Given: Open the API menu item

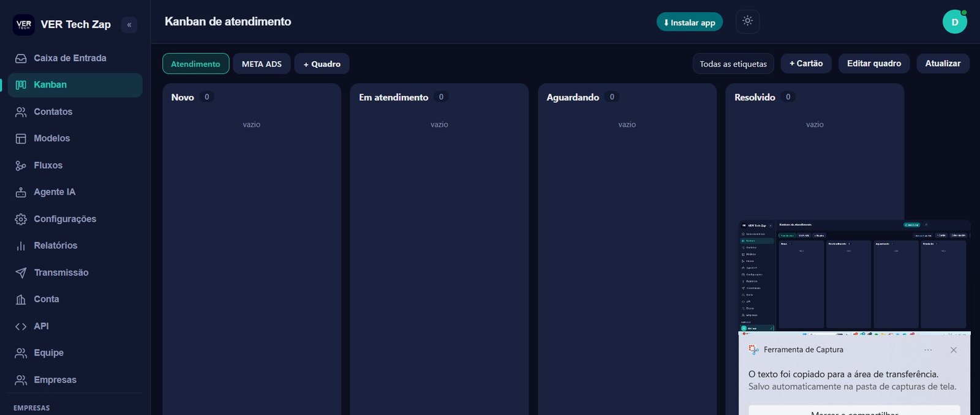Looking at the screenshot, I should coord(75,326).
